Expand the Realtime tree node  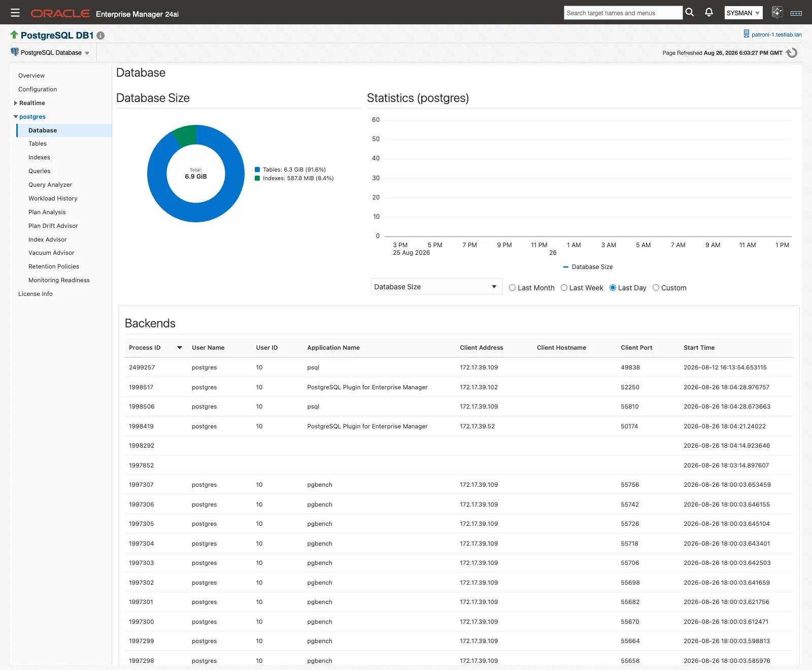pos(16,103)
